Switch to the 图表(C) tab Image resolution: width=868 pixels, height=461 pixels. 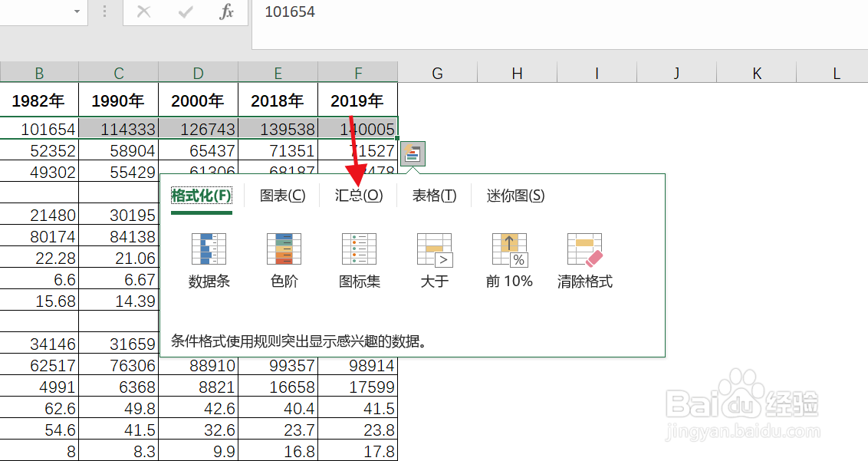tap(283, 196)
